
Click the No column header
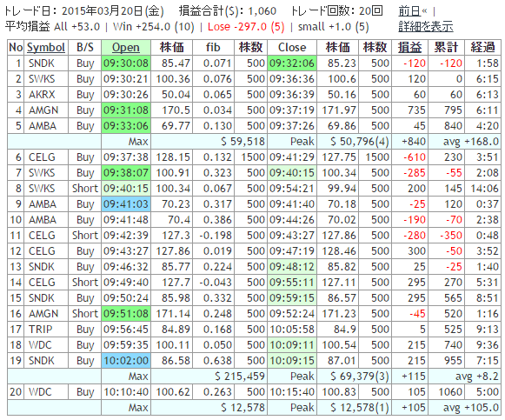tap(16, 47)
